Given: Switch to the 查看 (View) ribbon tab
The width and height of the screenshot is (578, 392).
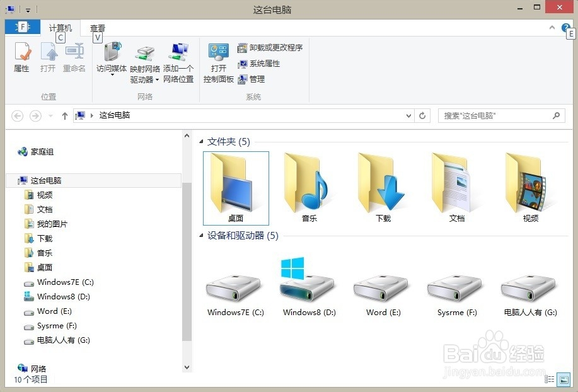Looking at the screenshot, I should pos(96,28).
